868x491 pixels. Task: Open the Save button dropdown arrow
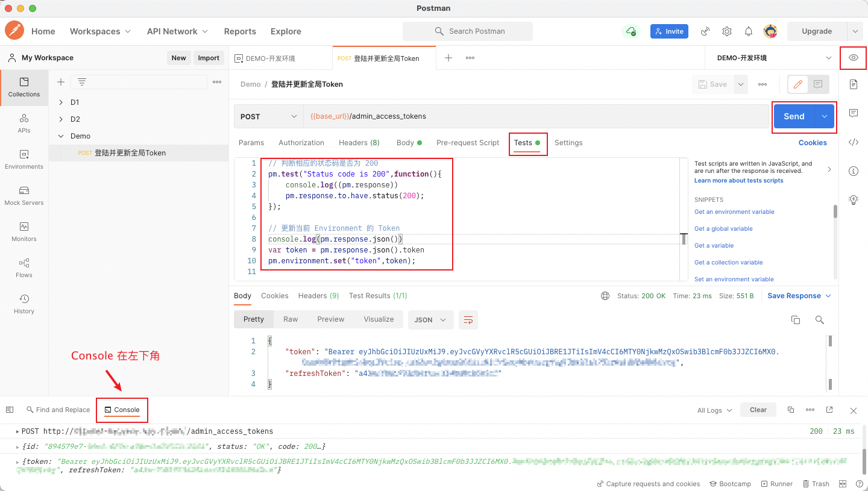pyautogui.click(x=741, y=84)
